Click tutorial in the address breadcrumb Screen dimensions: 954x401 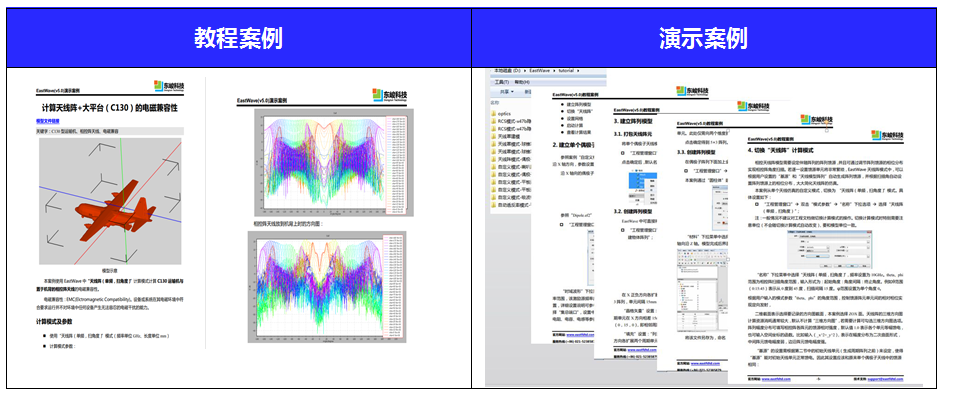click(x=566, y=71)
